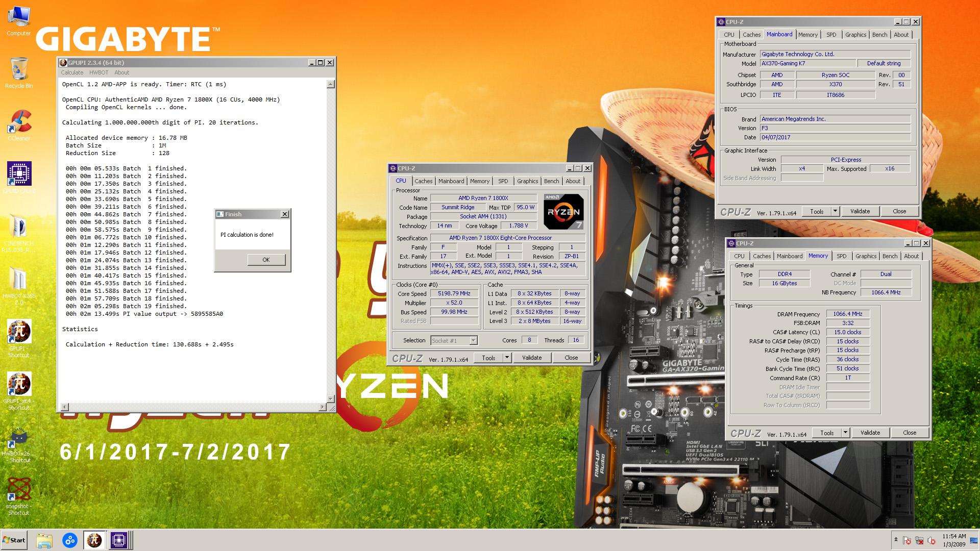Select Caches tab in Memory CPU-Z window

tap(762, 256)
